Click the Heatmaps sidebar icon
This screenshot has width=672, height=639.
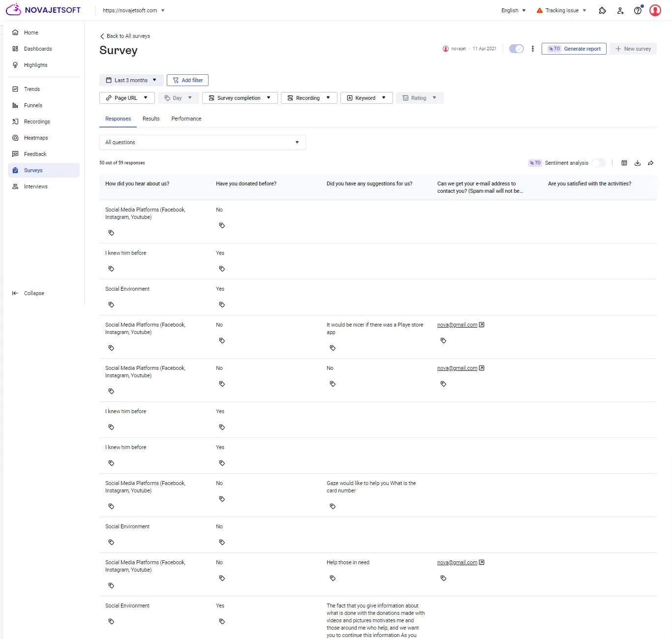point(15,138)
